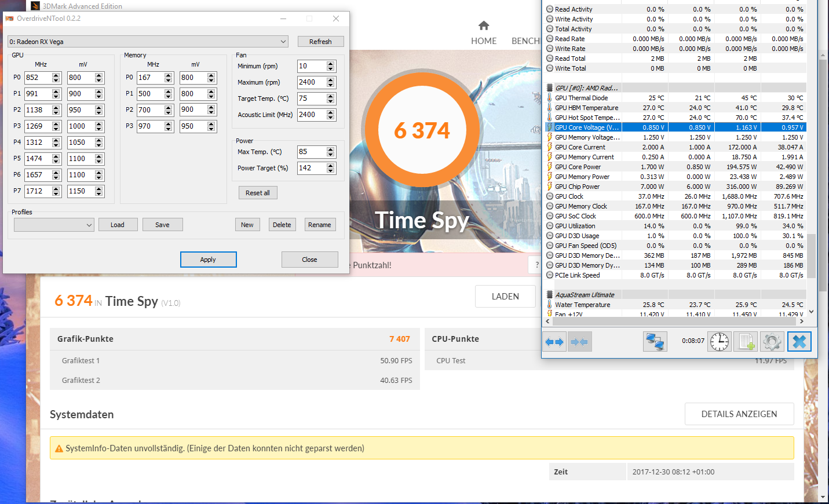Click the clock reset timer icon in HWiNFO
This screenshot has height=504, width=829.
point(720,342)
